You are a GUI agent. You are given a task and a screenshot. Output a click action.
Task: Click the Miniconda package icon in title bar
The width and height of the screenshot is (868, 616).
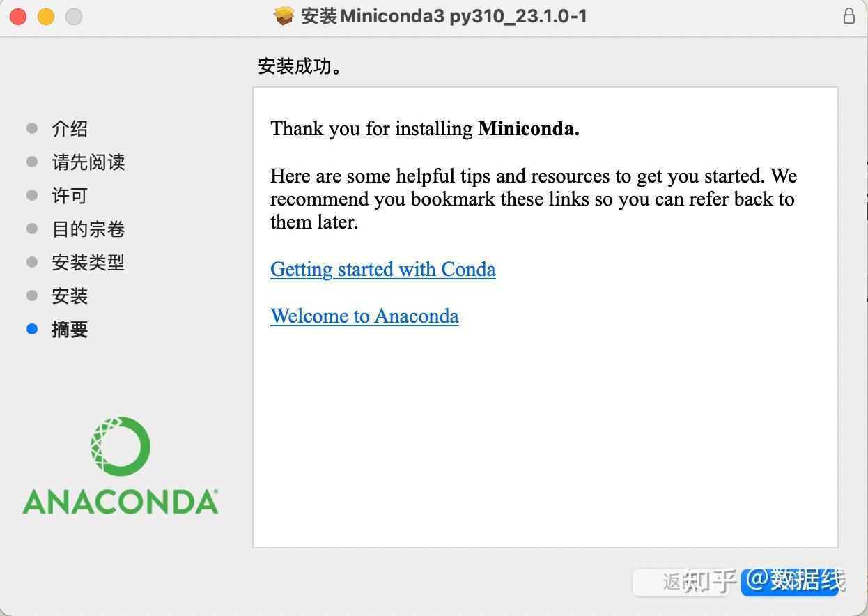pyautogui.click(x=284, y=16)
